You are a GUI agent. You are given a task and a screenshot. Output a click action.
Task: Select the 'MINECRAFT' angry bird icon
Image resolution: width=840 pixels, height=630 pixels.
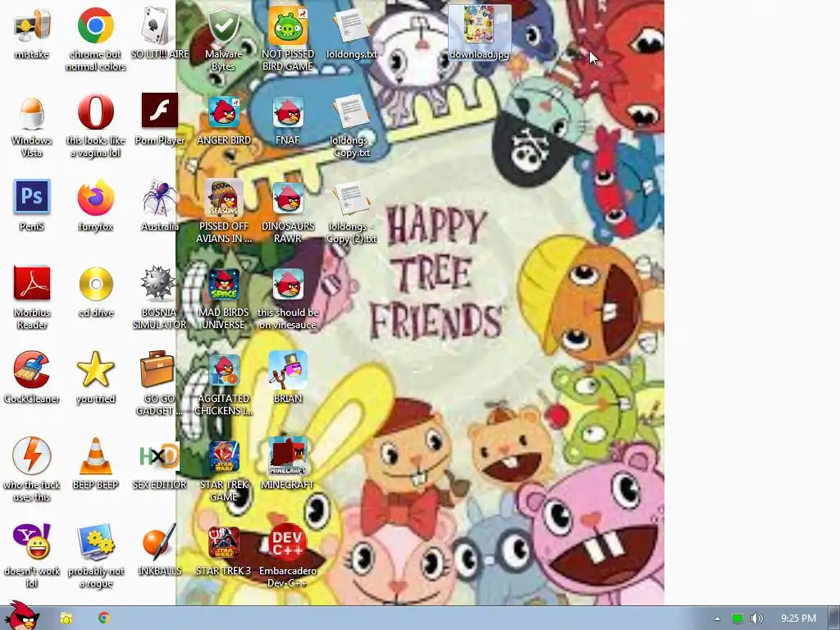[x=288, y=456]
